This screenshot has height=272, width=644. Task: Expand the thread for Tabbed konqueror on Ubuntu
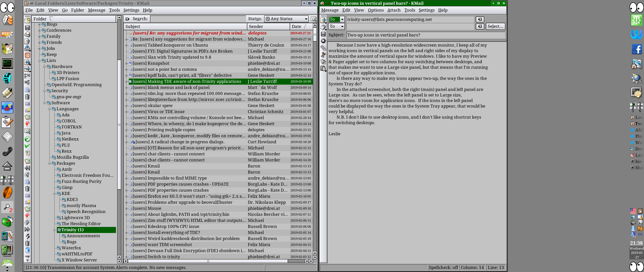126,45
